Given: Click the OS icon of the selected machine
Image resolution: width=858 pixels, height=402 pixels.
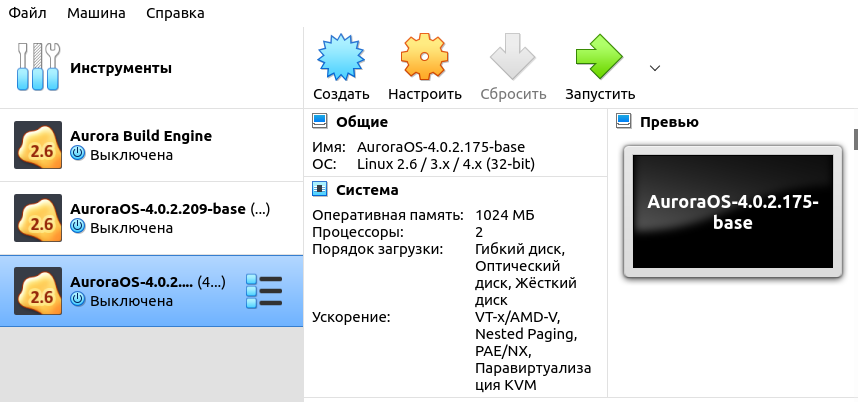Looking at the screenshot, I should [38, 291].
